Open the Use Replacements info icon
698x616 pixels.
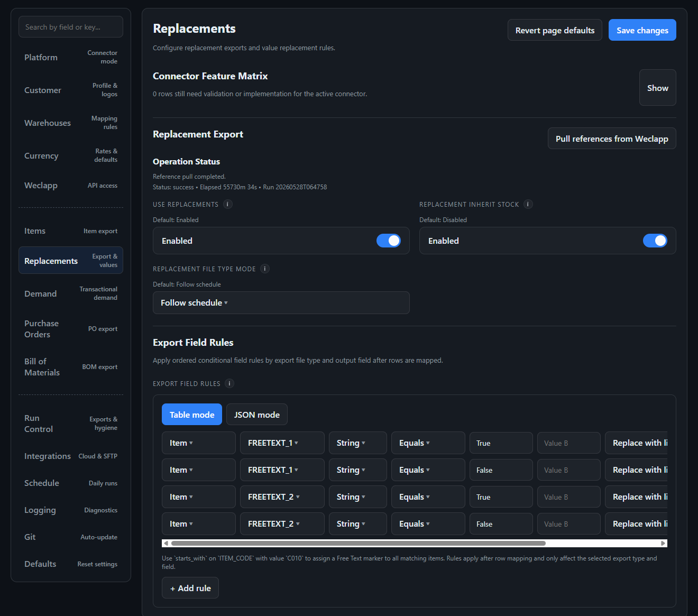(228, 204)
